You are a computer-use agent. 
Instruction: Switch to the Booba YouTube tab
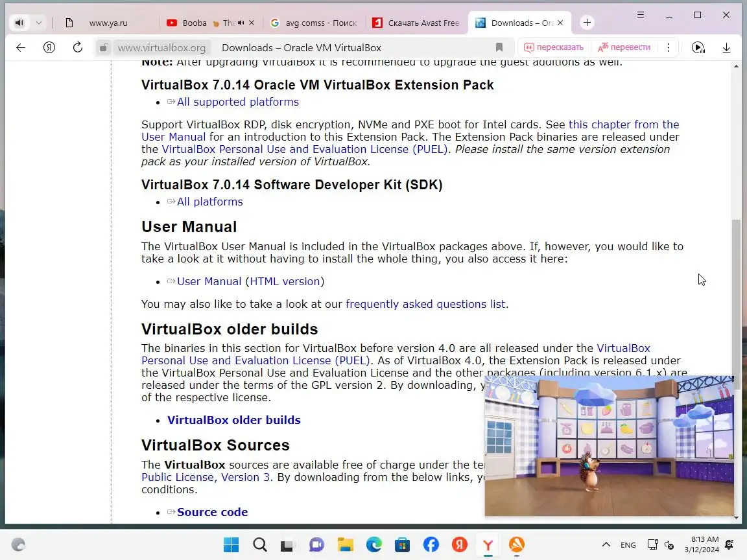(195, 23)
